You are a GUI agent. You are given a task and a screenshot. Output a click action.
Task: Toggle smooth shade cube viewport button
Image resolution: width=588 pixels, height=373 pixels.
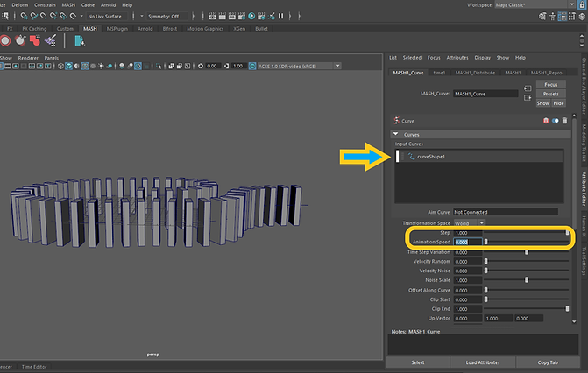[68, 66]
